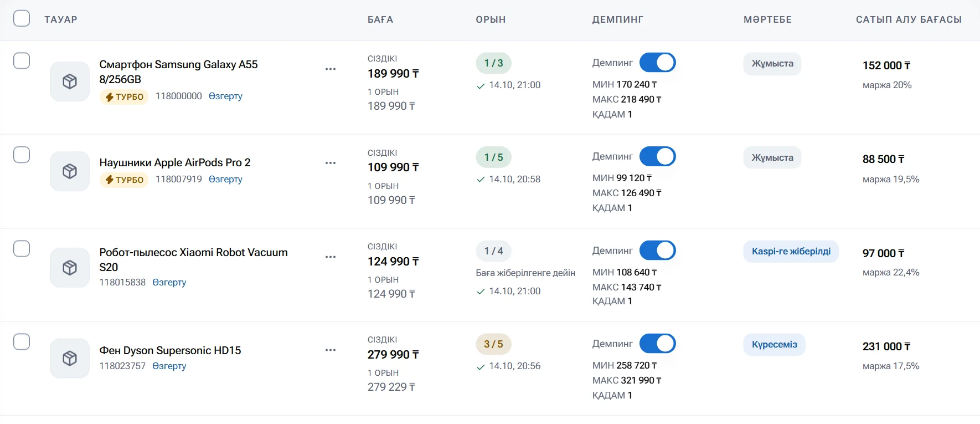Click the ДЕМПИНГ column header

pos(618,19)
